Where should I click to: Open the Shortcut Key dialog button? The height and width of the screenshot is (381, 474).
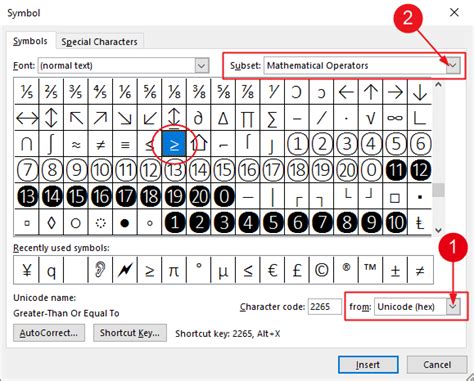[130, 333]
